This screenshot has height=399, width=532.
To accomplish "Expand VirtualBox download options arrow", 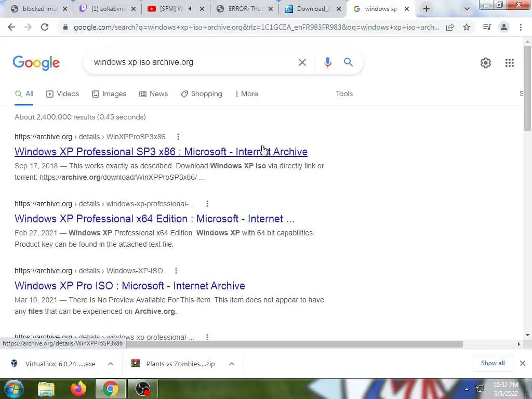I will click(x=111, y=364).
